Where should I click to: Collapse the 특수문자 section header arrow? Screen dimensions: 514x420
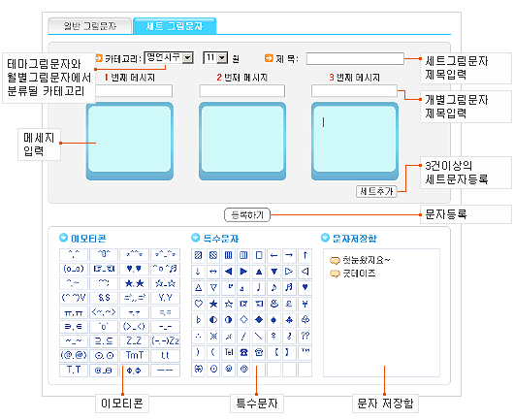point(195,238)
